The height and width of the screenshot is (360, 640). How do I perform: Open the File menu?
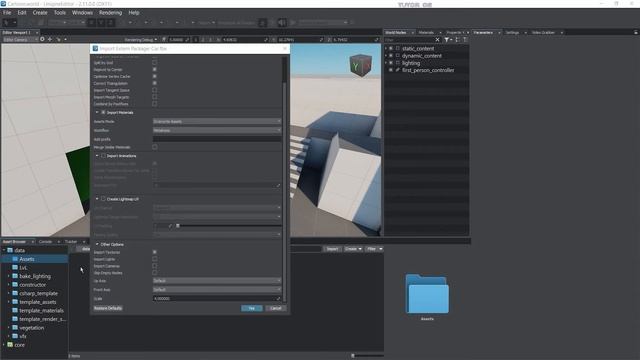pos(7,13)
